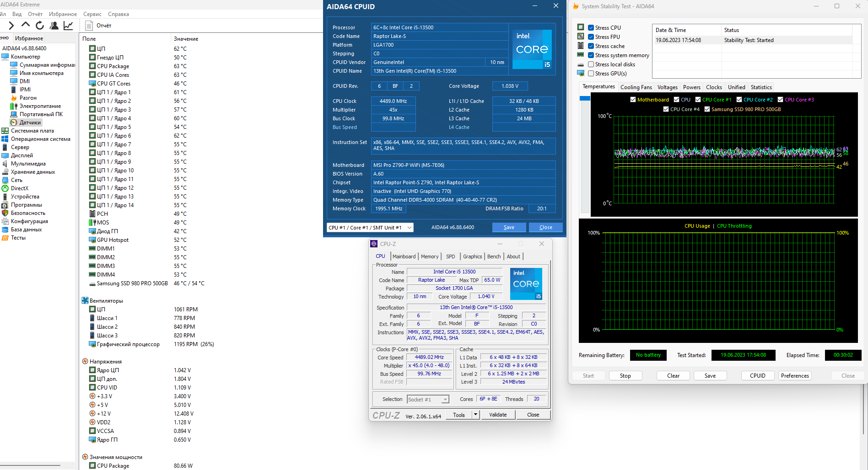Uncheck Stress system memory option

591,55
